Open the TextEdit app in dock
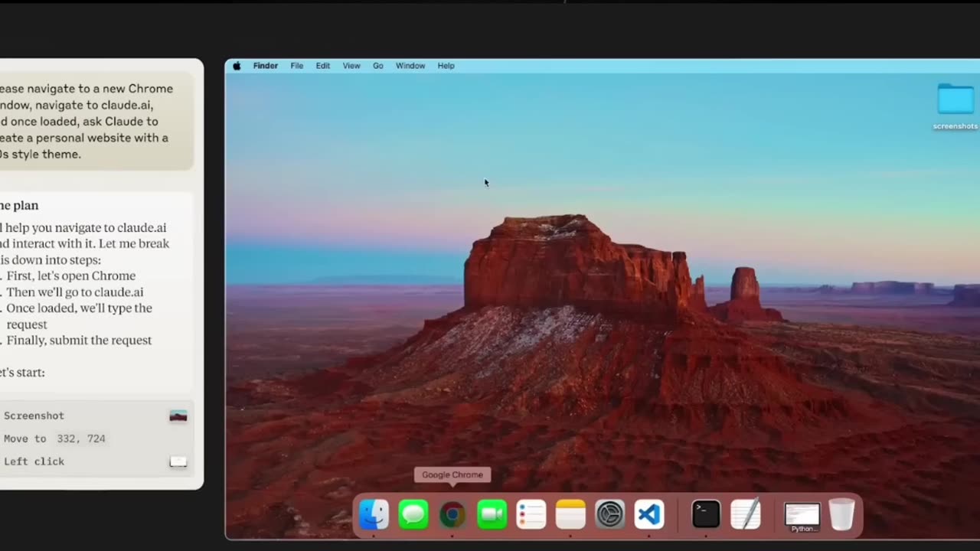This screenshot has width=980, height=551. (745, 514)
